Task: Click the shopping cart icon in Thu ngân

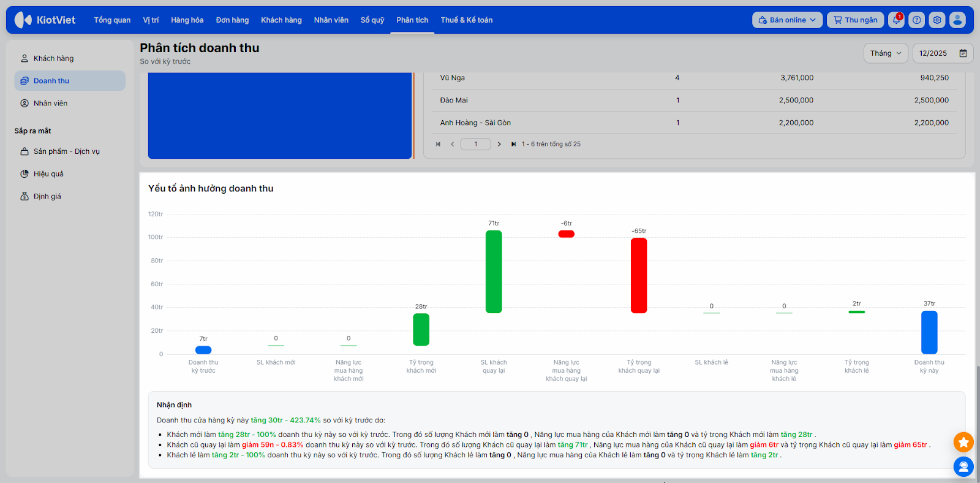Action: (837, 20)
